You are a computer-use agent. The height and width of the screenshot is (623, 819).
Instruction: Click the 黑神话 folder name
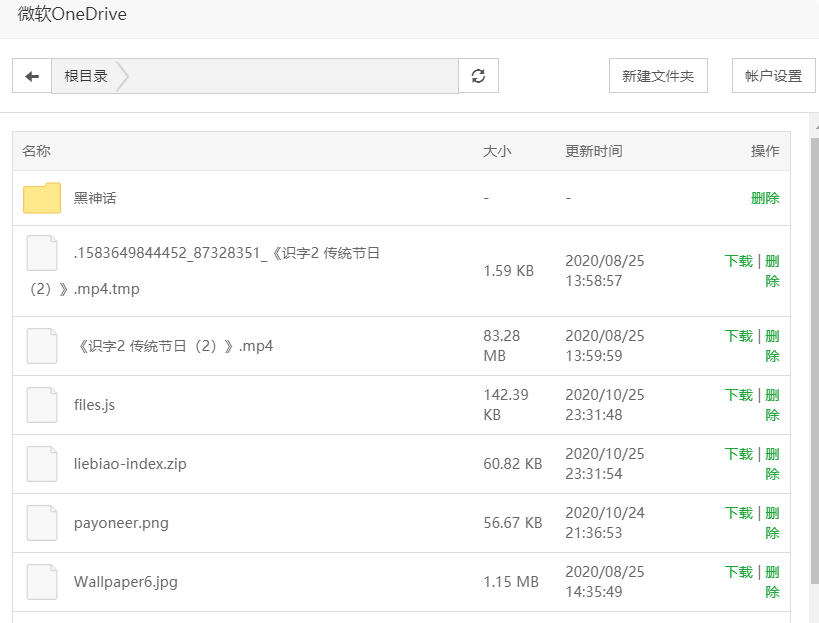(x=95, y=198)
